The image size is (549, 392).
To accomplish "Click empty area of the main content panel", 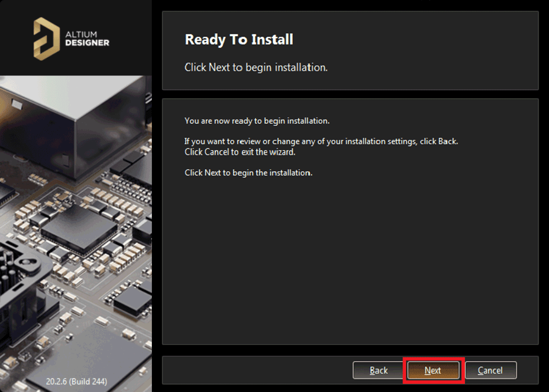I will [x=350, y=258].
